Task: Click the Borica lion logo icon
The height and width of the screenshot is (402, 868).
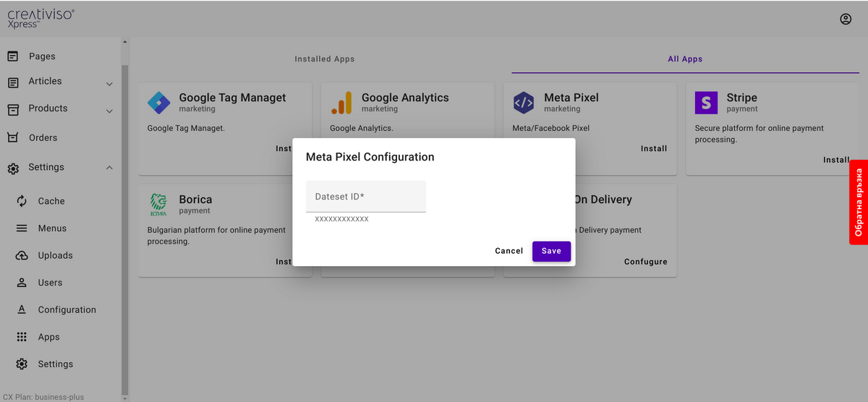Action: click(x=158, y=205)
